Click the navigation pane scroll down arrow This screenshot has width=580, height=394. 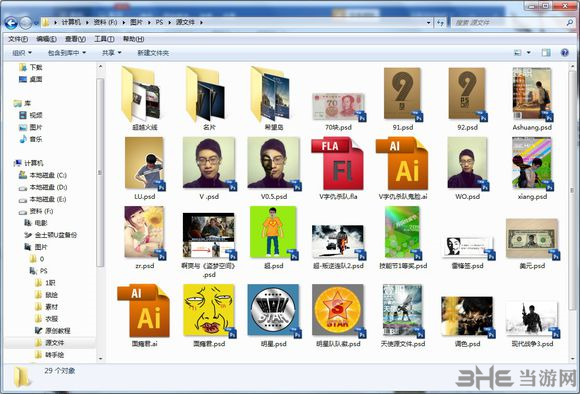pos(100,358)
